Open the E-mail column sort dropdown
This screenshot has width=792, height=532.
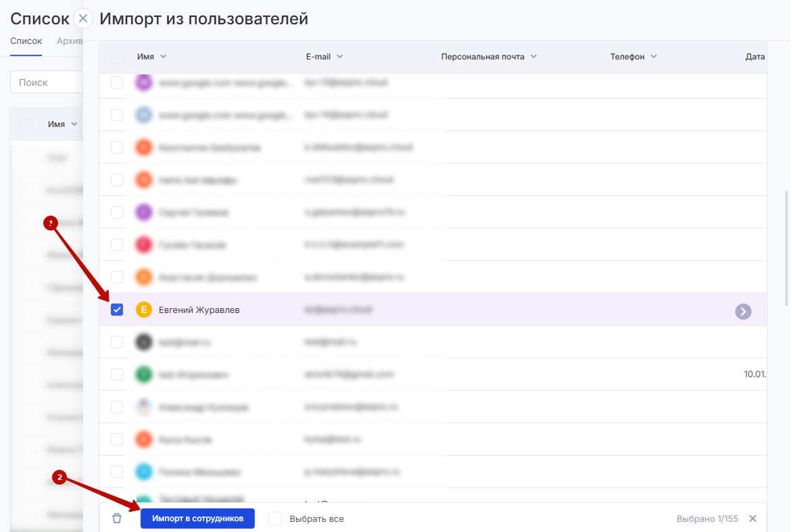pyautogui.click(x=339, y=57)
